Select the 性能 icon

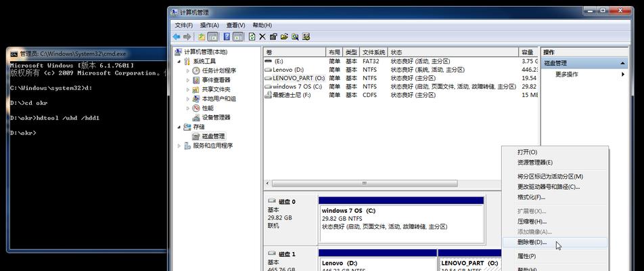(196, 108)
